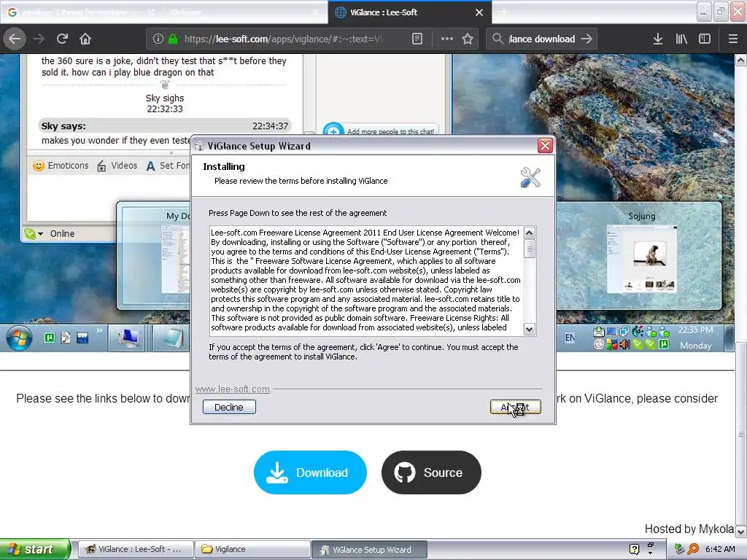Toggle the browser sidebar icon
747x560 pixels.
[705, 39]
